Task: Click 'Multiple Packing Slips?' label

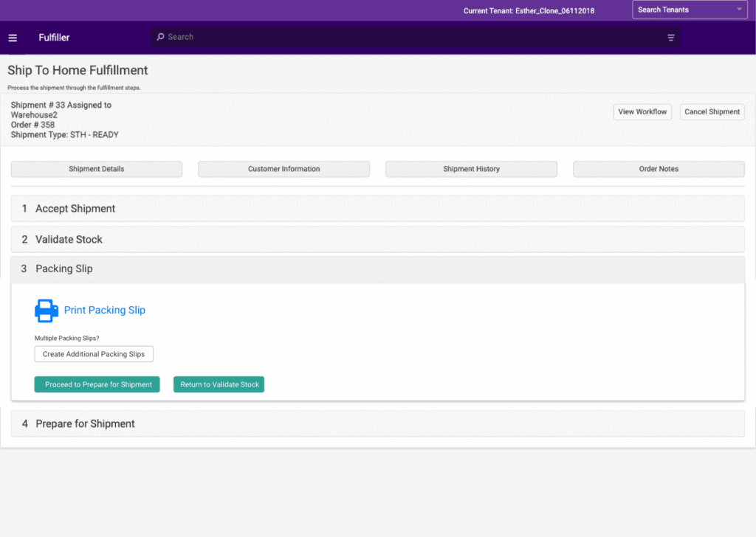Action: click(x=67, y=338)
